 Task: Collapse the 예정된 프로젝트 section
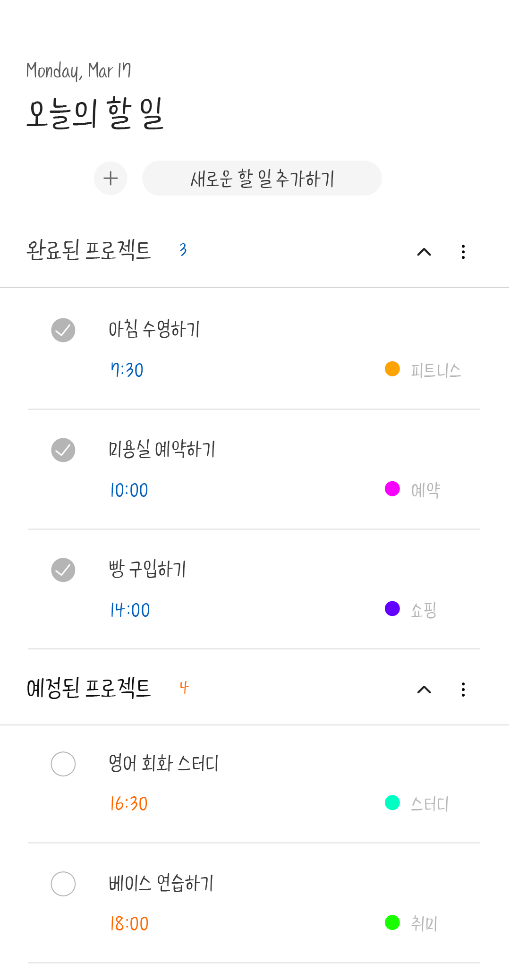point(424,690)
